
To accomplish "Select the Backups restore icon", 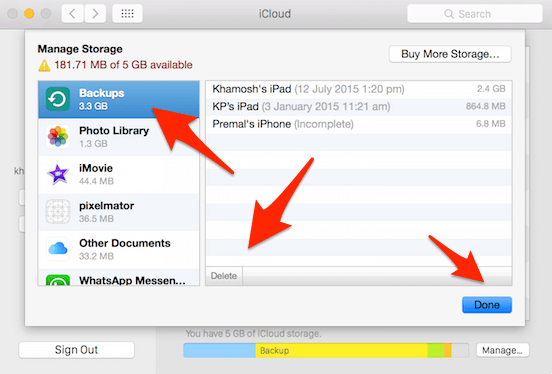I will click(x=58, y=99).
